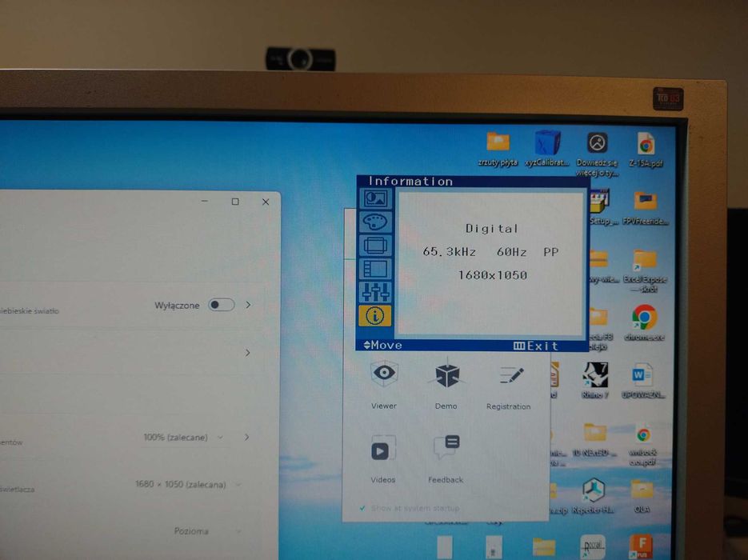Click the '60Hz' refresh rate value
This screenshot has height=560, width=748.
(511, 252)
